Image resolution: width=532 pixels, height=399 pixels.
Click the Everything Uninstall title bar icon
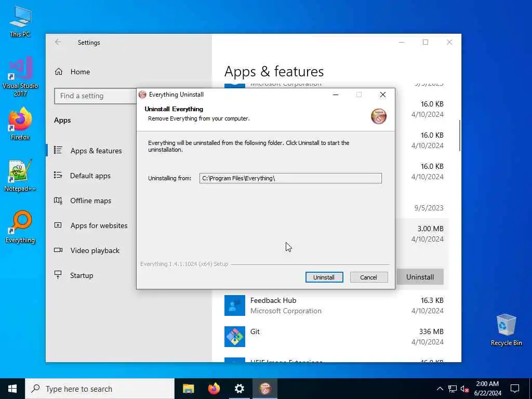point(142,95)
